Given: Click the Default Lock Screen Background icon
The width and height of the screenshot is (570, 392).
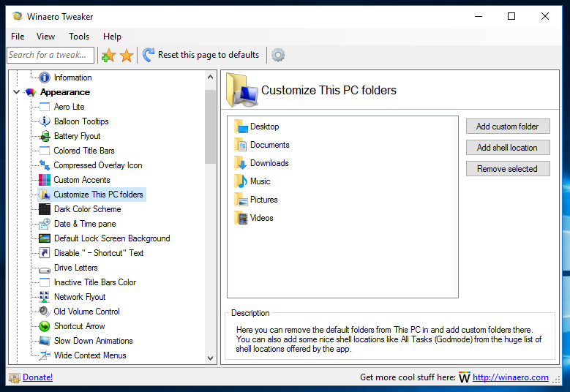Looking at the screenshot, I should pyautogui.click(x=45, y=238).
